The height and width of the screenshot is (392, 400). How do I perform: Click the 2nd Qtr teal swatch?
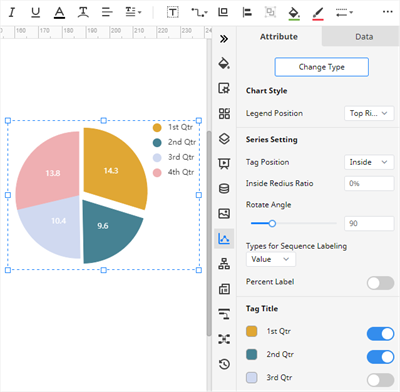(x=252, y=354)
